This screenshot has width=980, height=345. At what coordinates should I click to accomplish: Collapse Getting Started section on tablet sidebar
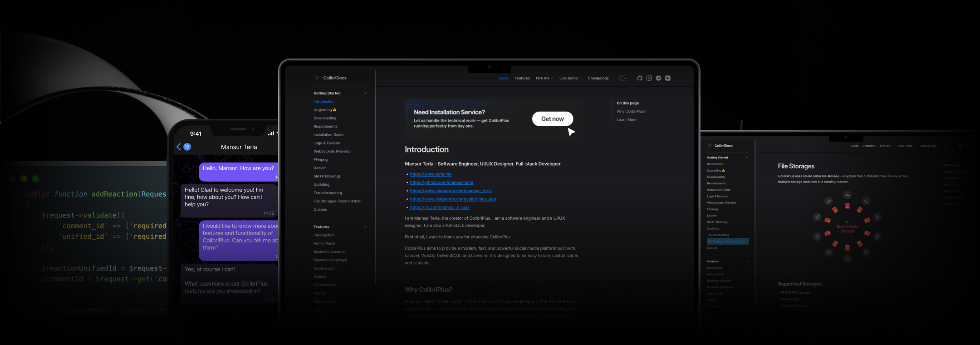[x=365, y=93]
